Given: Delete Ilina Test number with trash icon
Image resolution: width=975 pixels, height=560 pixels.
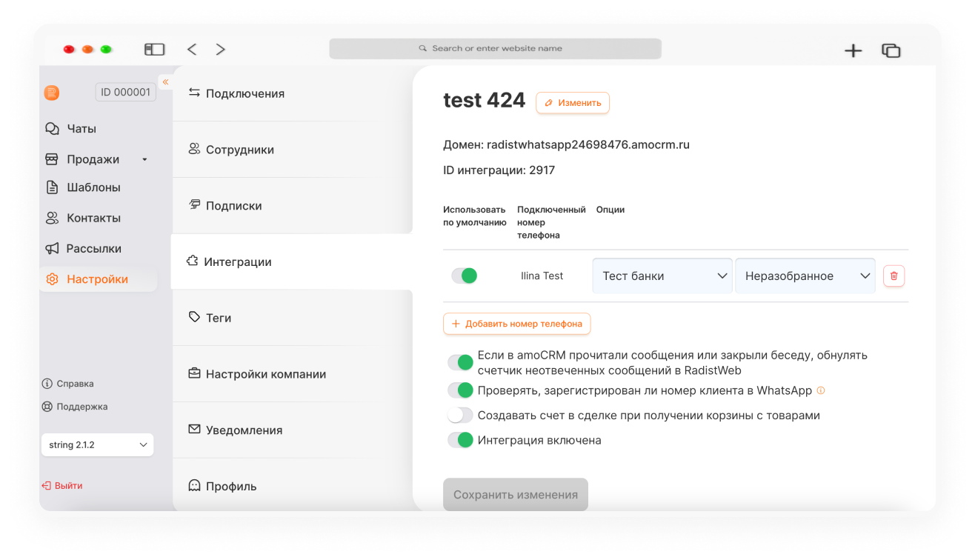Looking at the screenshot, I should tap(894, 276).
